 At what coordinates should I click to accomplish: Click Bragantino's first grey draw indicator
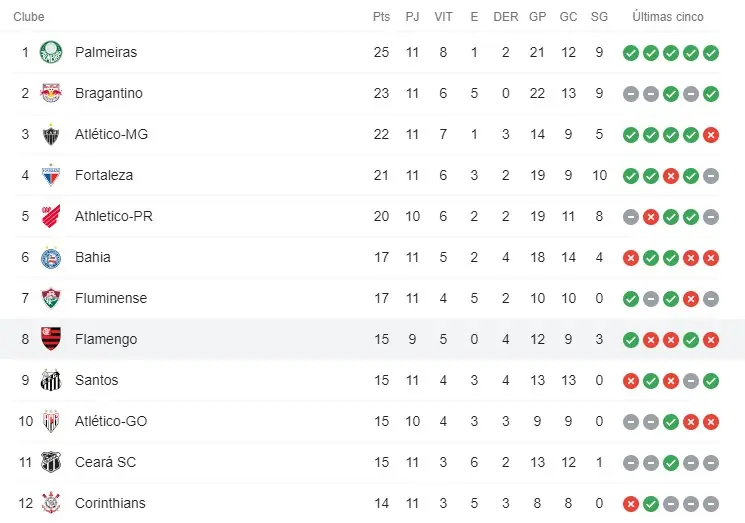point(630,93)
